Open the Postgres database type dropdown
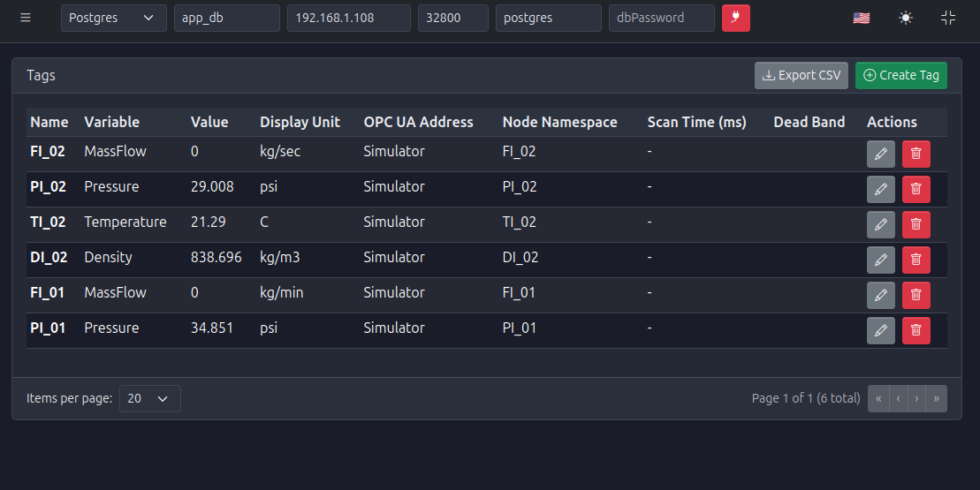Viewport: 980px width, 490px height. click(x=114, y=19)
